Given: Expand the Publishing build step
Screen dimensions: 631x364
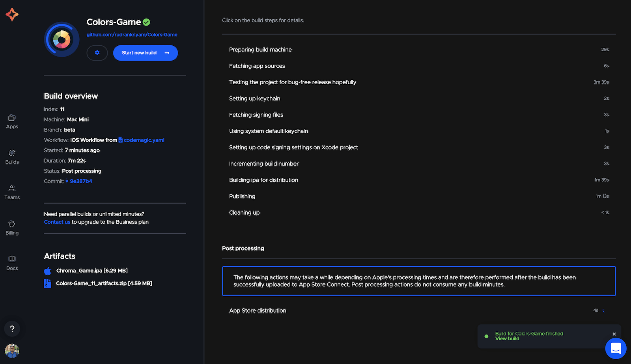Looking at the screenshot, I should coord(419,196).
